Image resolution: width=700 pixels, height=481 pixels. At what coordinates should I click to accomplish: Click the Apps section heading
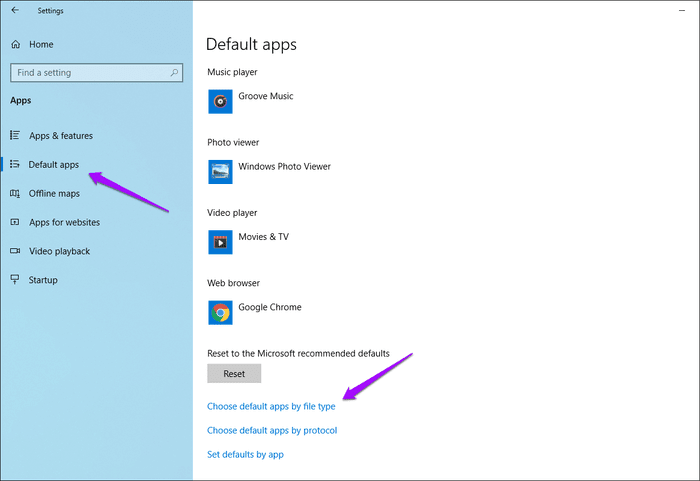click(21, 100)
